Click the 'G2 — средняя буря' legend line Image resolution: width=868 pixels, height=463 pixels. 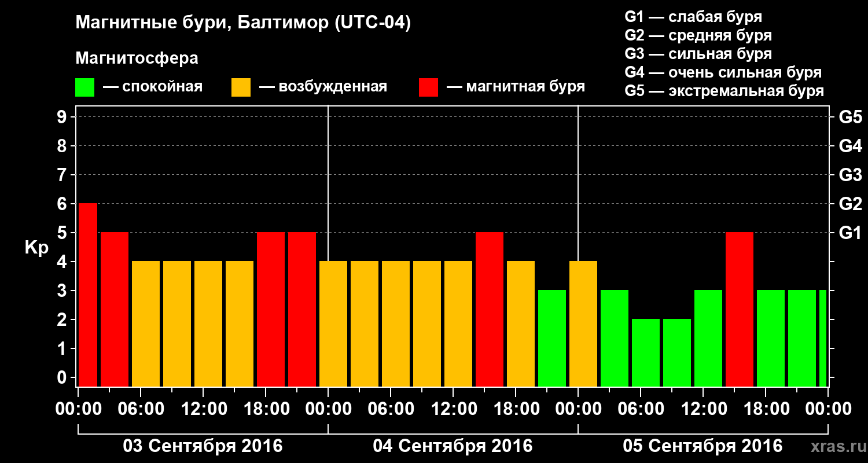pyautogui.click(x=698, y=35)
